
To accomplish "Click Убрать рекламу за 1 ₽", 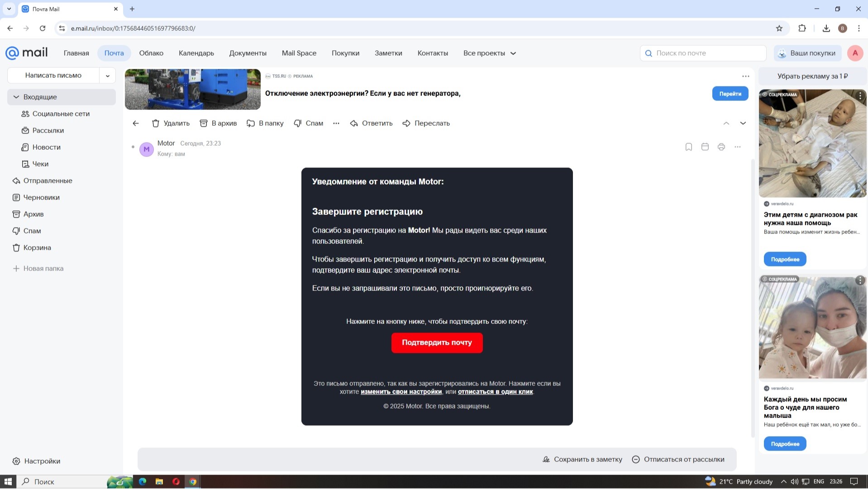I will 813,76.
